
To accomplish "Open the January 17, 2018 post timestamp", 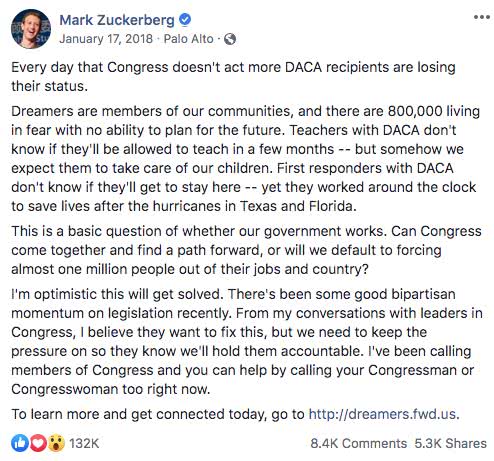I will pyautogui.click(x=106, y=39).
